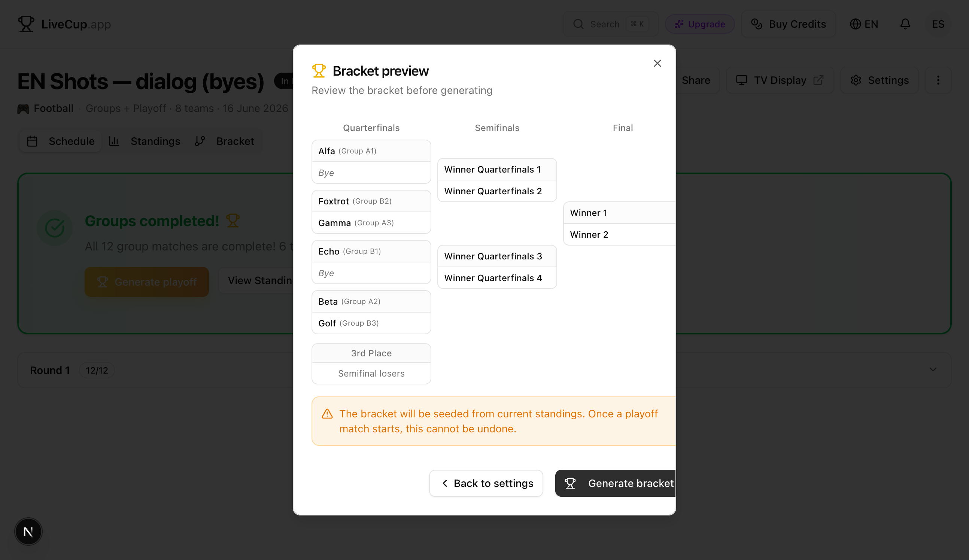This screenshot has height=560, width=969.
Task: Click the calendar icon on Schedule tab
Action: 32,141
